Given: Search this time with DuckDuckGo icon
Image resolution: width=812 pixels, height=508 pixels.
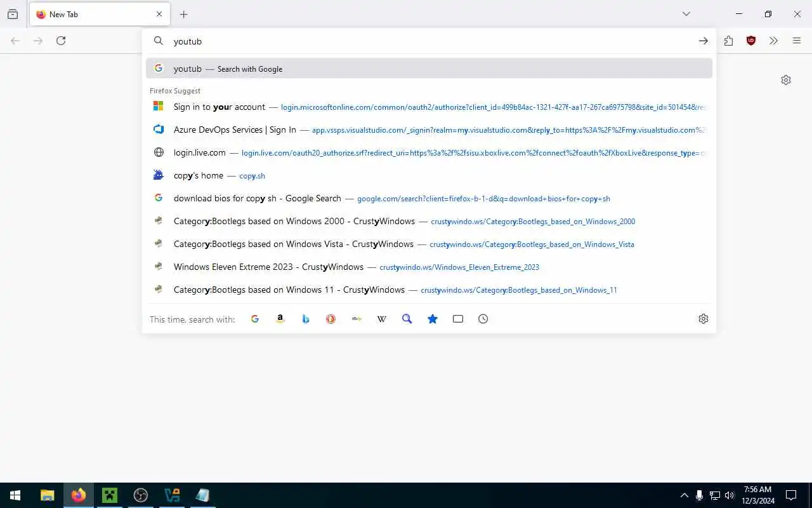Looking at the screenshot, I should click(x=331, y=319).
